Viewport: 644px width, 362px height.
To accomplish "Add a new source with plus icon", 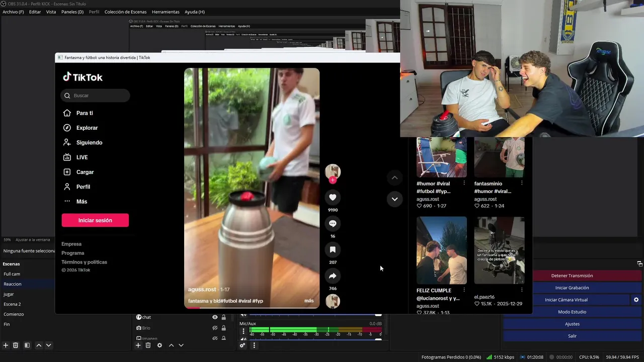I will (138, 345).
